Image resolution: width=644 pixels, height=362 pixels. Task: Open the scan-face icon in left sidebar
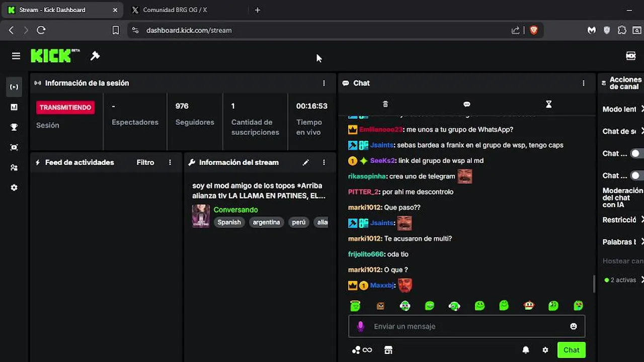click(x=14, y=147)
